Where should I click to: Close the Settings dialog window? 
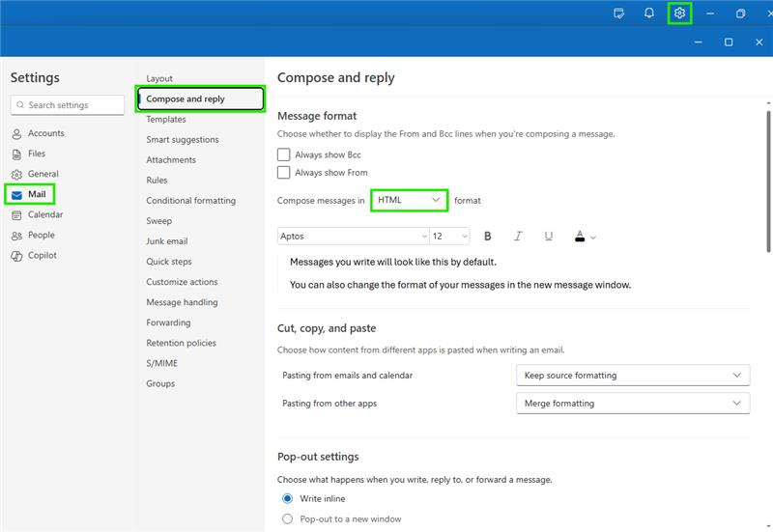[759, 42]
